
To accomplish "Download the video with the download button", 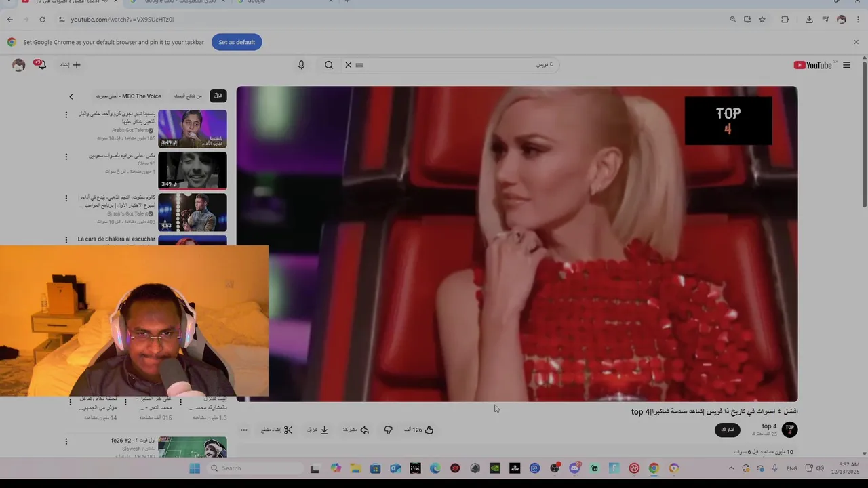I will point(318,430).
